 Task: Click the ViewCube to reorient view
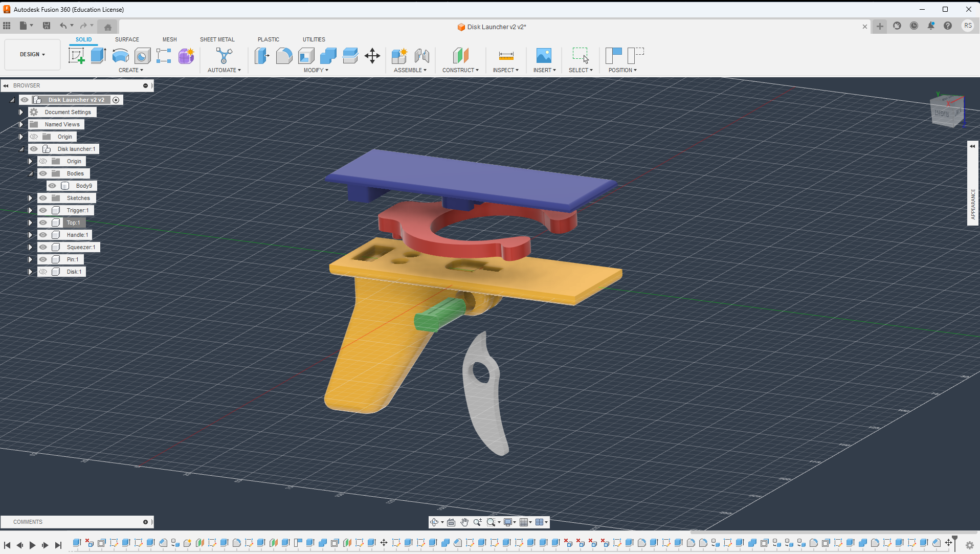946,112
